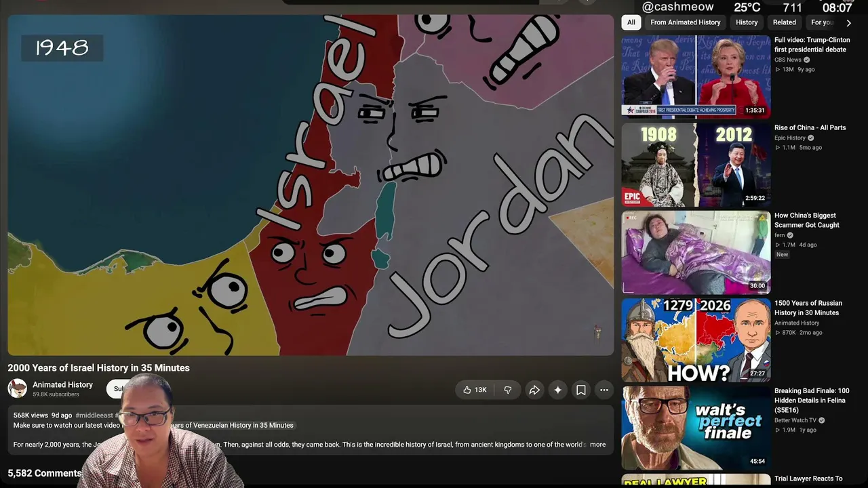Open the Share arrow button
Image resolution: width=868 pixels, height=488 pixels.
click(x=534, y=390)
